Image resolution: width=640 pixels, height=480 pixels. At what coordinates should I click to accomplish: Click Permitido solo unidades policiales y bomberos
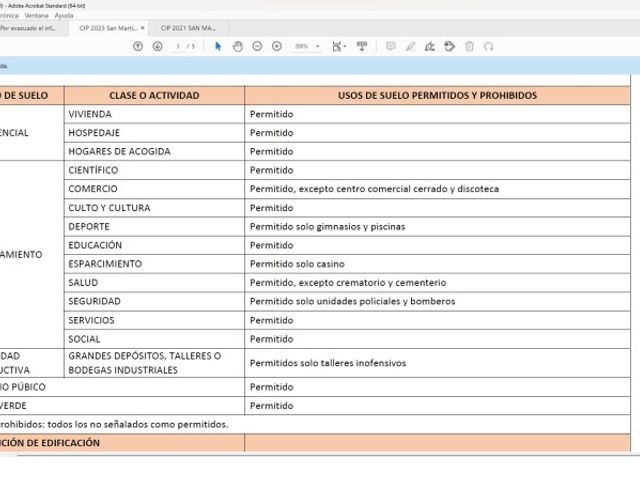[x=352, y=302]
